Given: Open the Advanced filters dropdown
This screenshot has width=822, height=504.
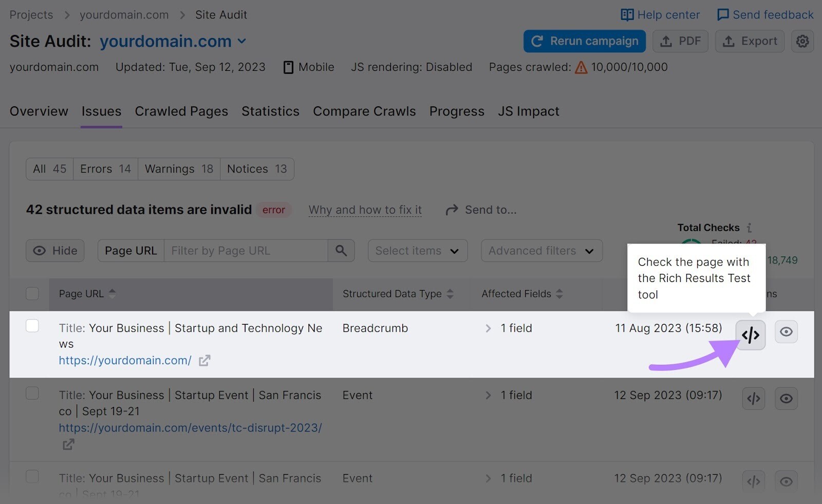Looking at the screenshot, I should click(541, 251).
